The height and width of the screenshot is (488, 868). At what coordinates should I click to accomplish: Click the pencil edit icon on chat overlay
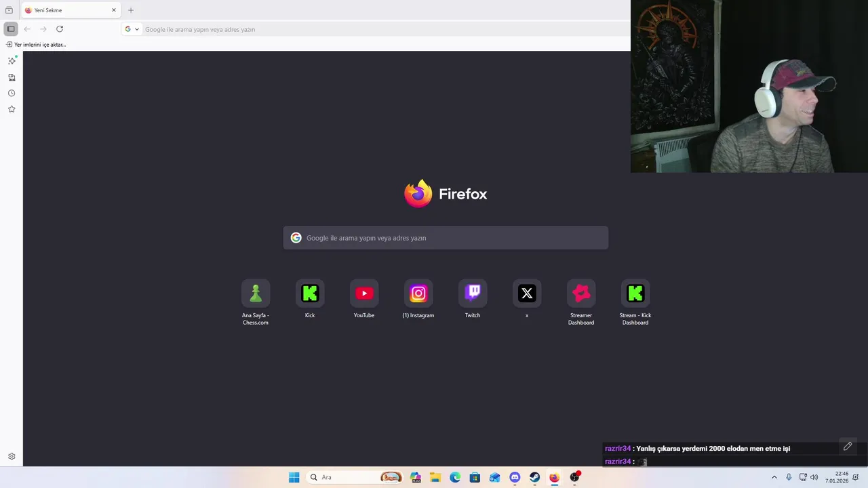point(848,446)
